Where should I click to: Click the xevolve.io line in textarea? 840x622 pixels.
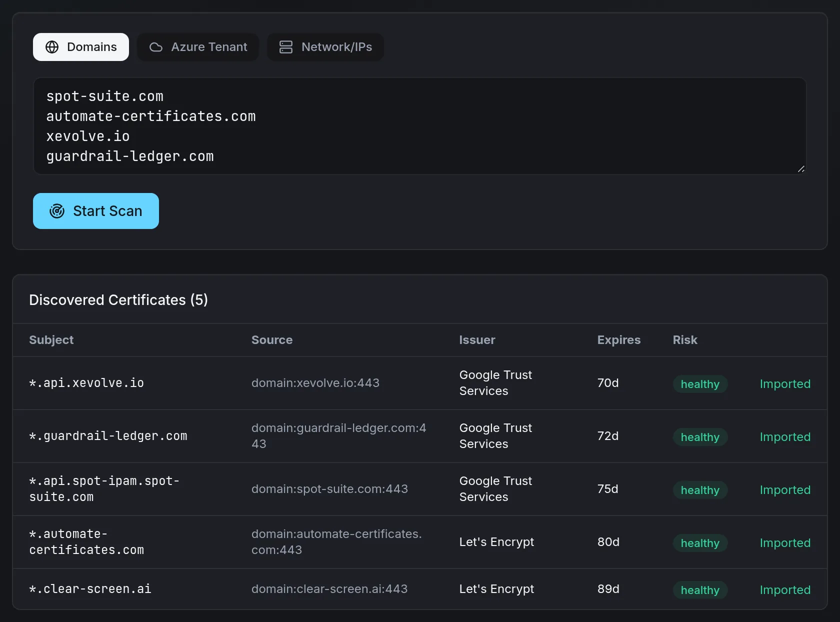coord(88,136)
